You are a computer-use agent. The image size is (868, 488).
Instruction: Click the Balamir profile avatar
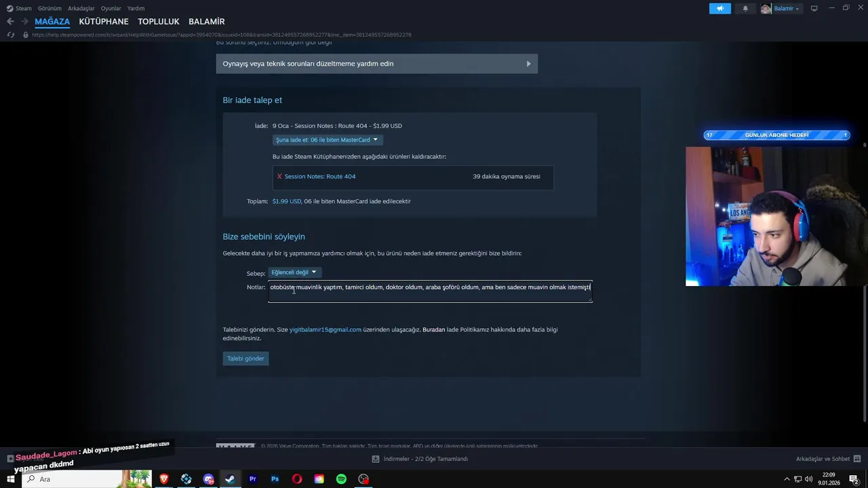tap(766, 8)
